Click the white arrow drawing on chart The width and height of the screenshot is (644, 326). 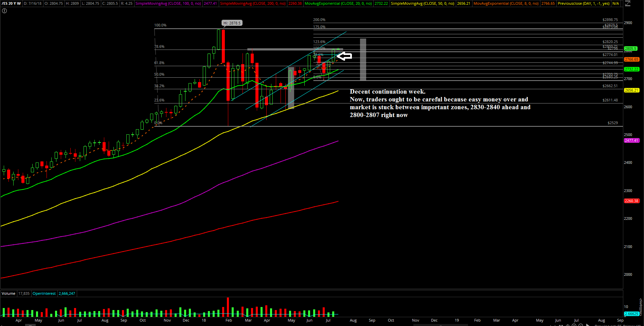click(x=344, y=56)
